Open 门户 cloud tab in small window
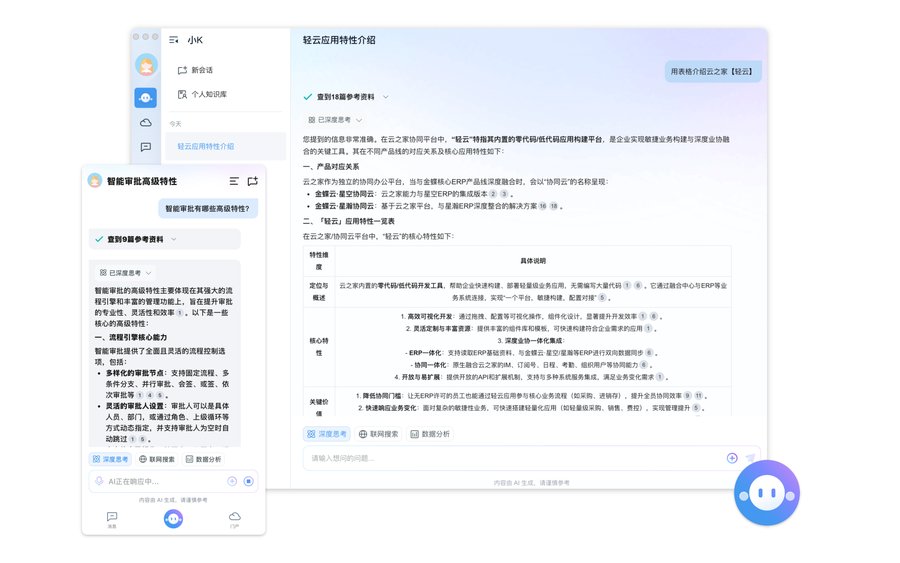 pyautogui.click(x=235, y=520)
